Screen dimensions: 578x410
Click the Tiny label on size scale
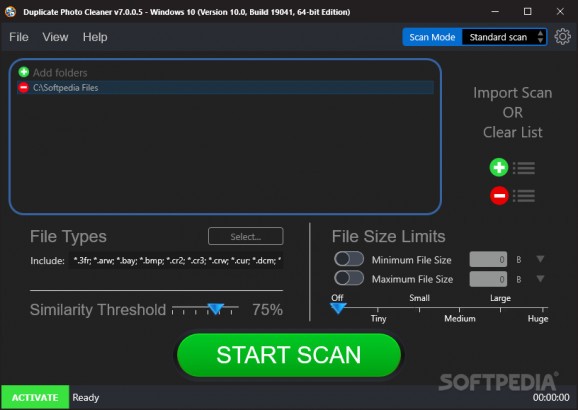(x=378, y=319)
